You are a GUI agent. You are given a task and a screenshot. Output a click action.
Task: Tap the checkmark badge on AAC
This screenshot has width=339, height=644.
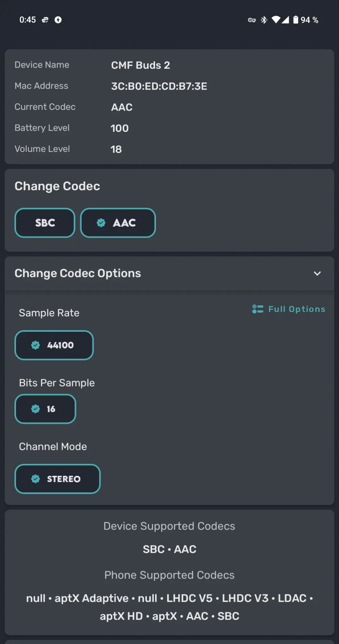tap(101, 223)
